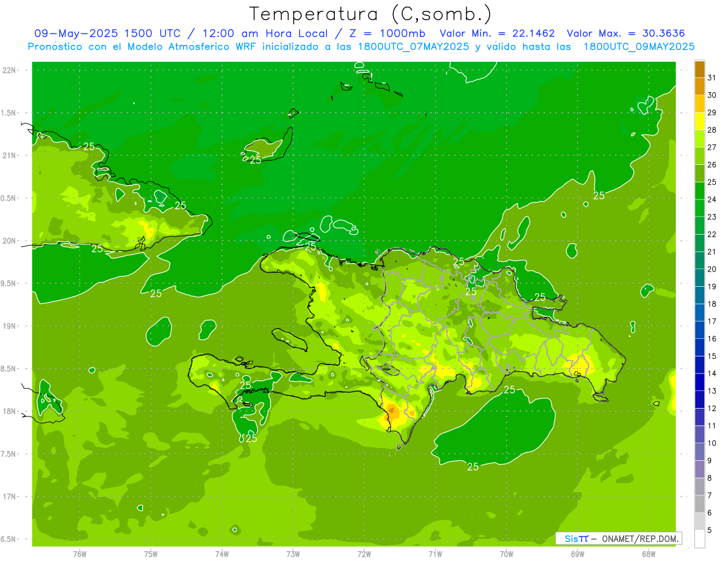Click the 18N latitude axis label
The height and width of the screenshot is (562, 728).
click(x=10, y=411)
